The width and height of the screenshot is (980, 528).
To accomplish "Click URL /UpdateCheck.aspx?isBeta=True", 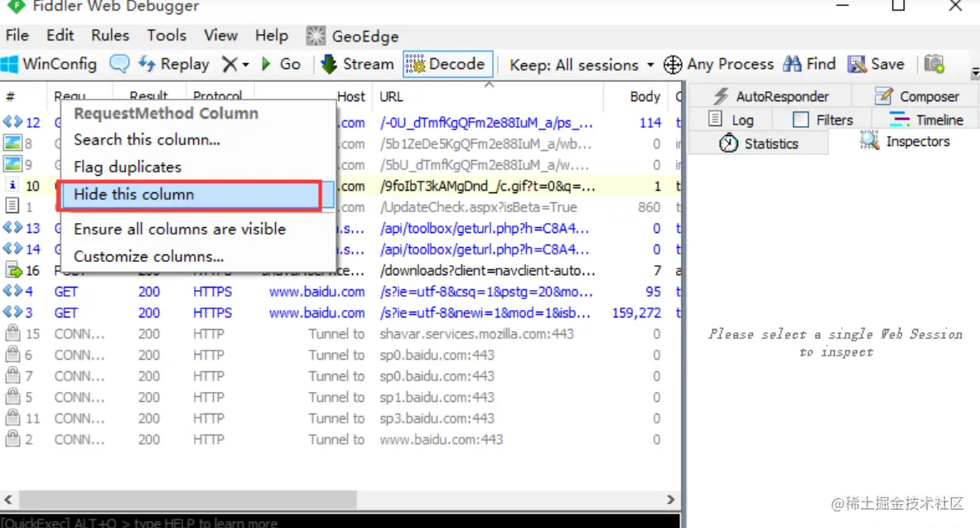I will click(478, 207).
